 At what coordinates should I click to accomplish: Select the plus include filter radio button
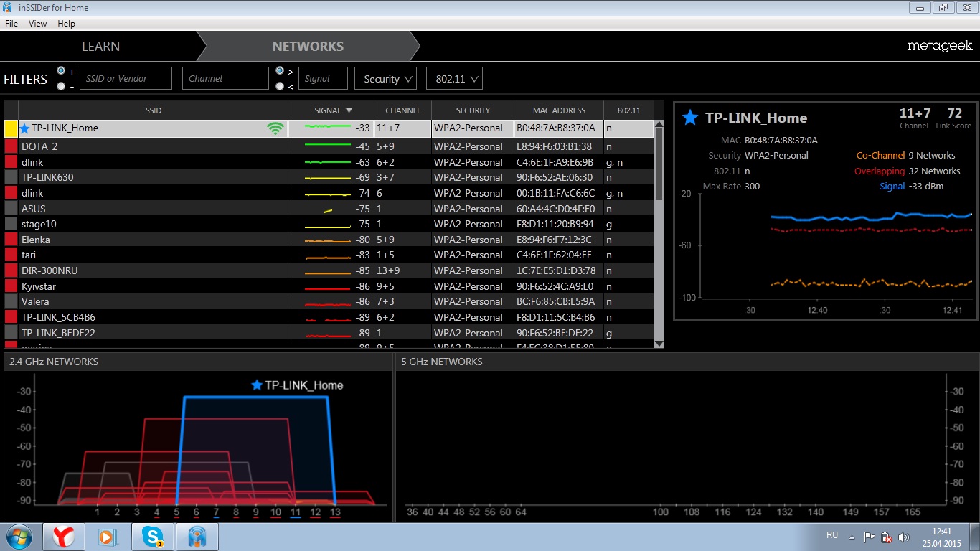[61, 71]
